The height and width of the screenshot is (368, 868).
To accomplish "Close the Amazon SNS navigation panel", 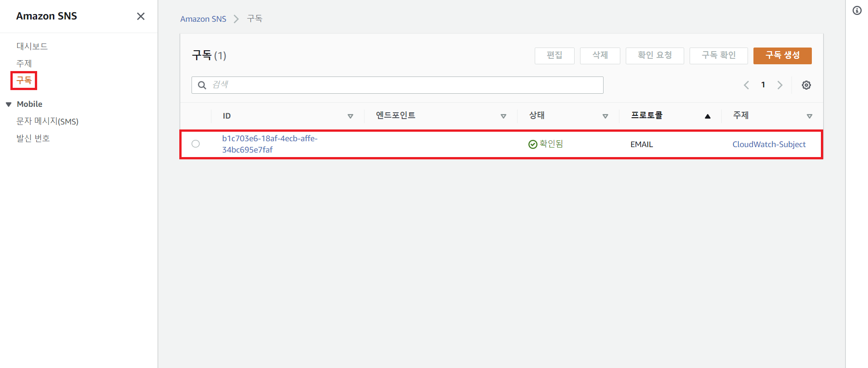I will 141,16.
